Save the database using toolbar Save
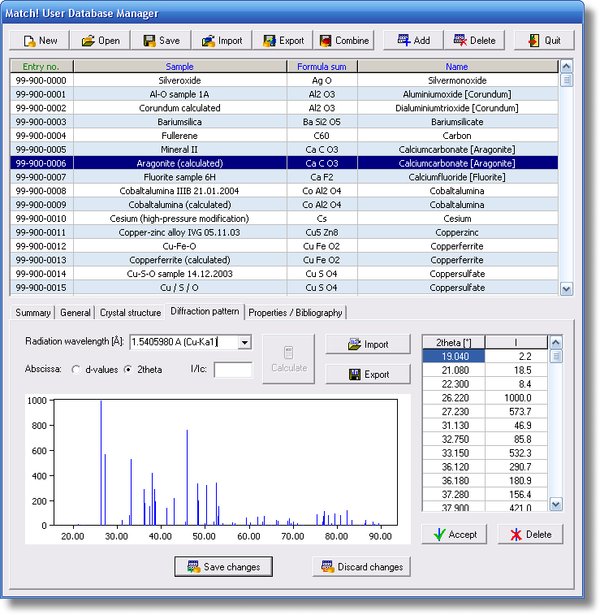The image size is (600, 615). click(161, 41)
